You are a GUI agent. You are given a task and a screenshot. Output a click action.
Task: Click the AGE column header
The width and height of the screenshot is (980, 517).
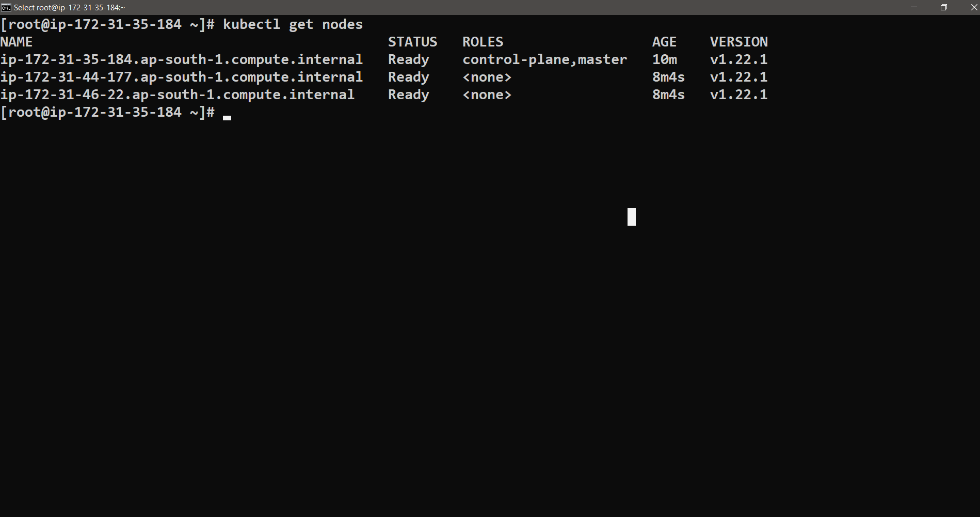click(665, 42)
